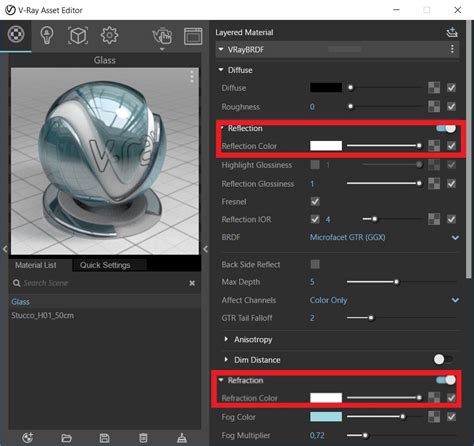The width and height of the screenshot is (474, 446).
Task: Click the Glass material preview thumbnail
Action: click(x=105, y=161)
